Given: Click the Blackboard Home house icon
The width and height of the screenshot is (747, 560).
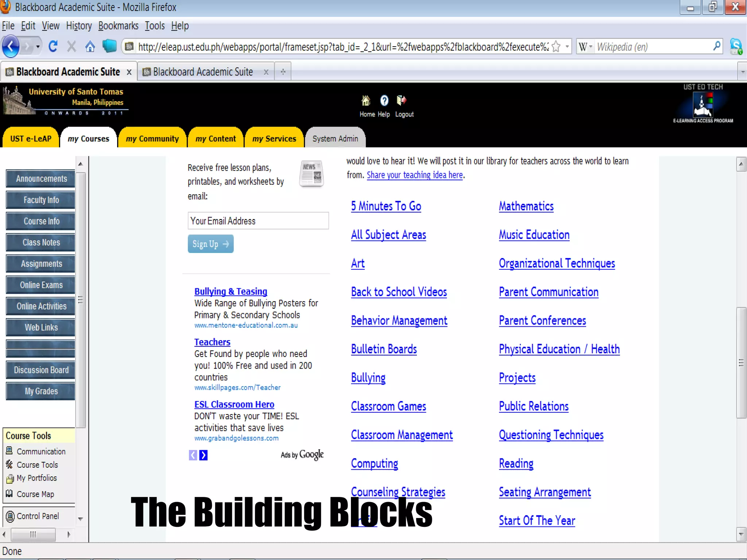Looking at the screenshot, I should point(365,100).
